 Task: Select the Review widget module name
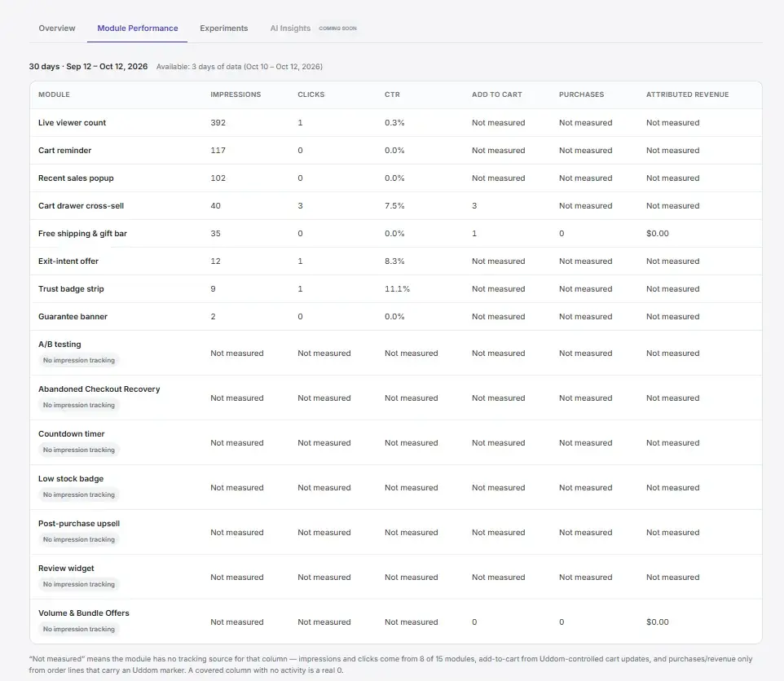[66, 568]
